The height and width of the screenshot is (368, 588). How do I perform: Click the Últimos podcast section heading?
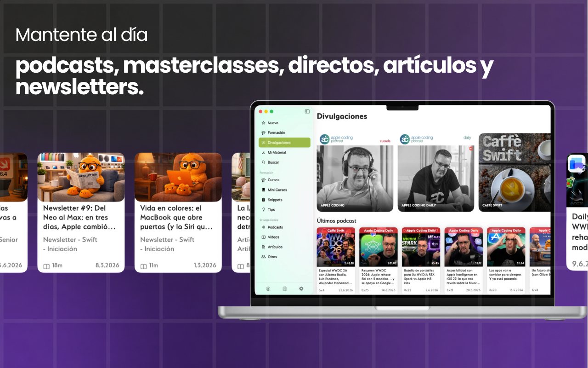click(x=336, y=221)
